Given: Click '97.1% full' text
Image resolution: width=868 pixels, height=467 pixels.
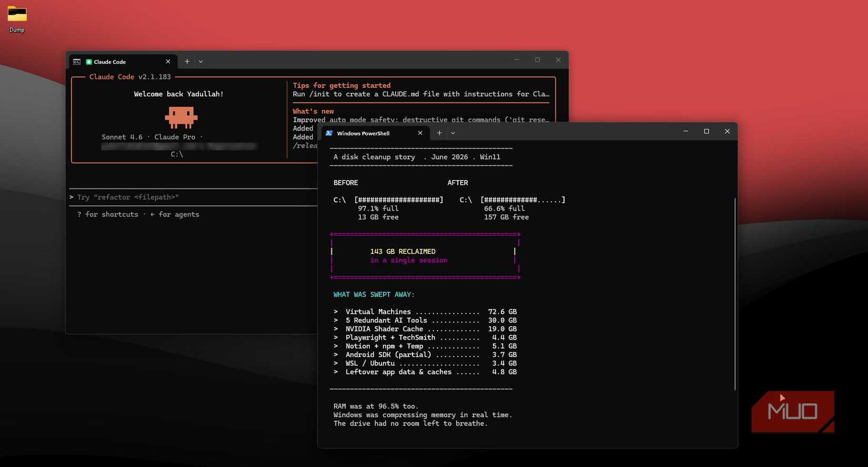Looking at the screenshot, I should (x=378, y=208).
